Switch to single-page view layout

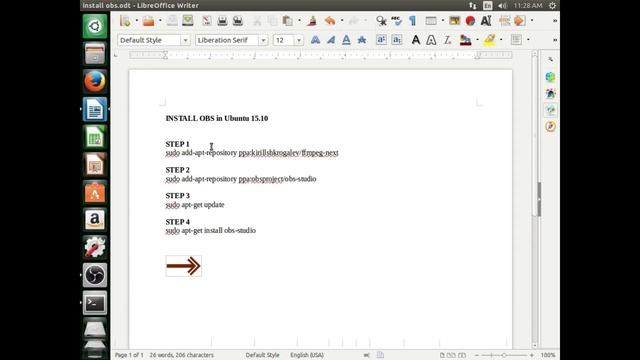(442, 355)
